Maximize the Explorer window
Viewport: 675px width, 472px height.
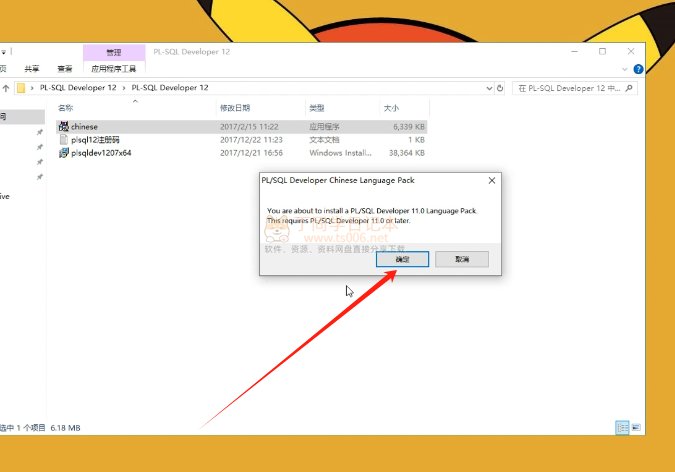[x=602, y=52]
